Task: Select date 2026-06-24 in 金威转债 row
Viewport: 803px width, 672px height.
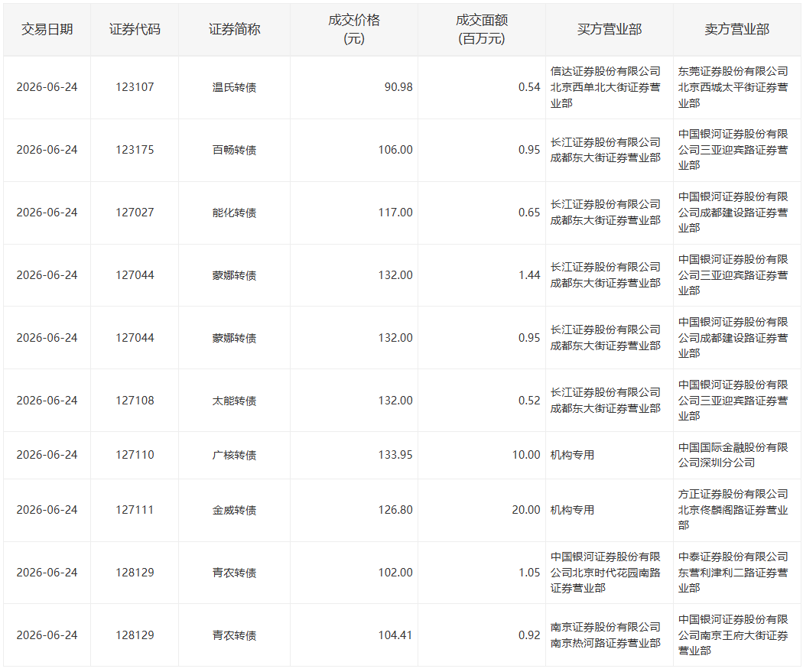Action: click(x=47, y=510)
